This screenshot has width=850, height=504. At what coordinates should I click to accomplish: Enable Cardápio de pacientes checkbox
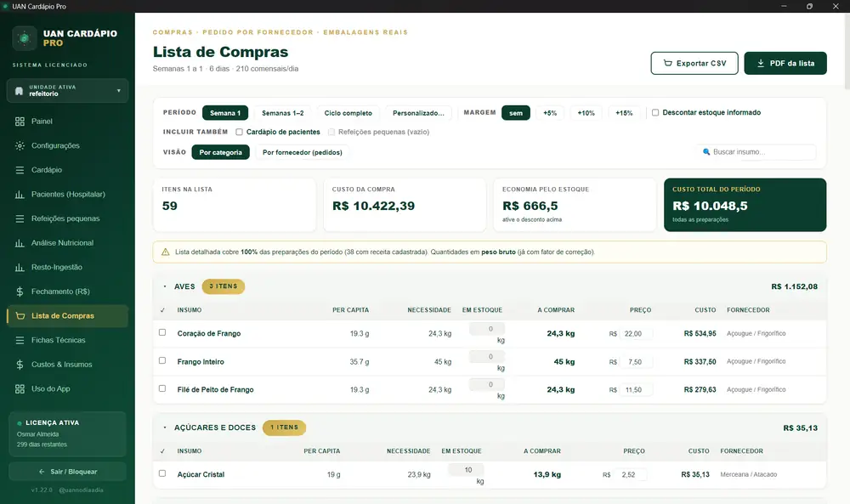pyautogui.click(x=239, y=132)
